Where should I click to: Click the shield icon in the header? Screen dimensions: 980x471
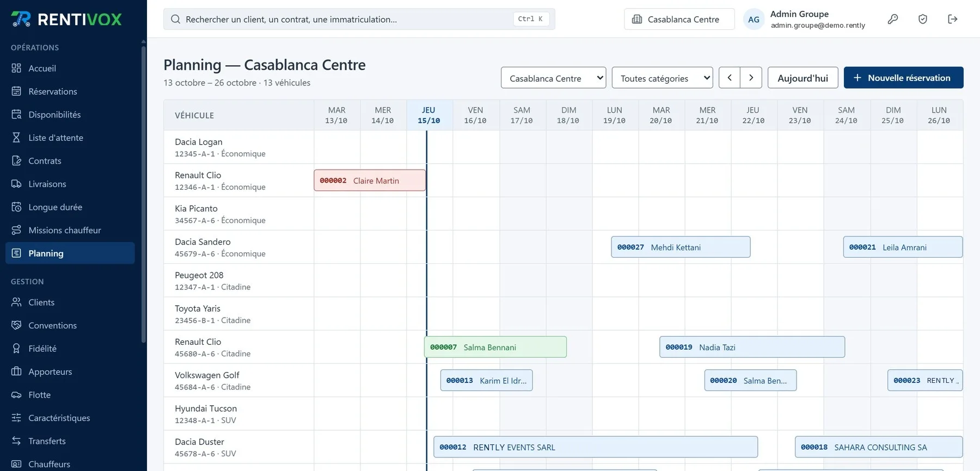[x=923, y=19]
